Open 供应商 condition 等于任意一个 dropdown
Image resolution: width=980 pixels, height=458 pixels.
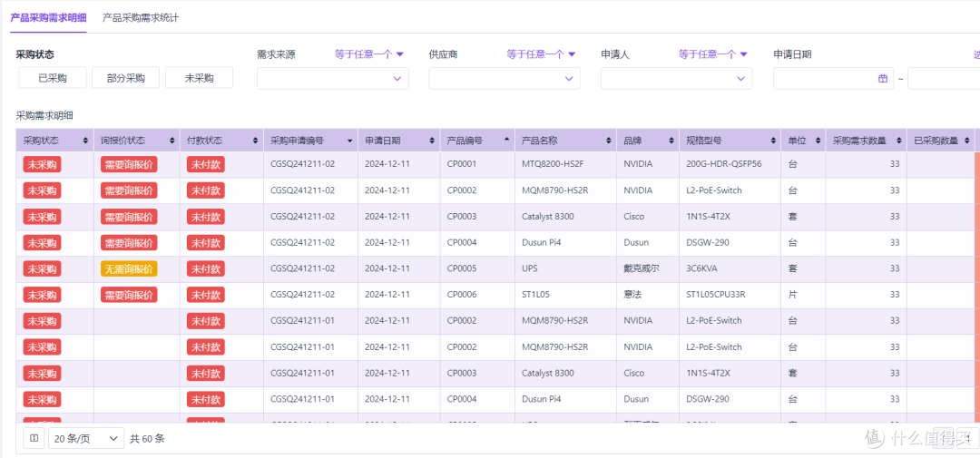[x=541, y=54]
